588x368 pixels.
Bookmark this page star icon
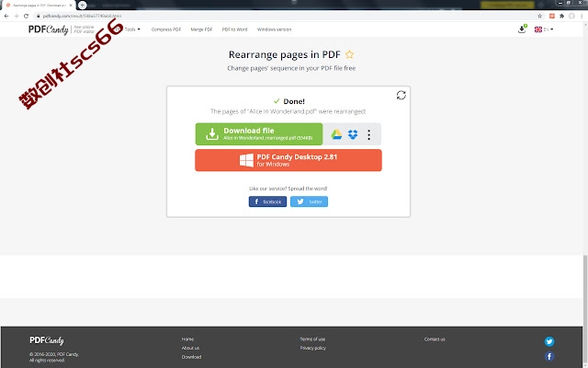point(539,16)
